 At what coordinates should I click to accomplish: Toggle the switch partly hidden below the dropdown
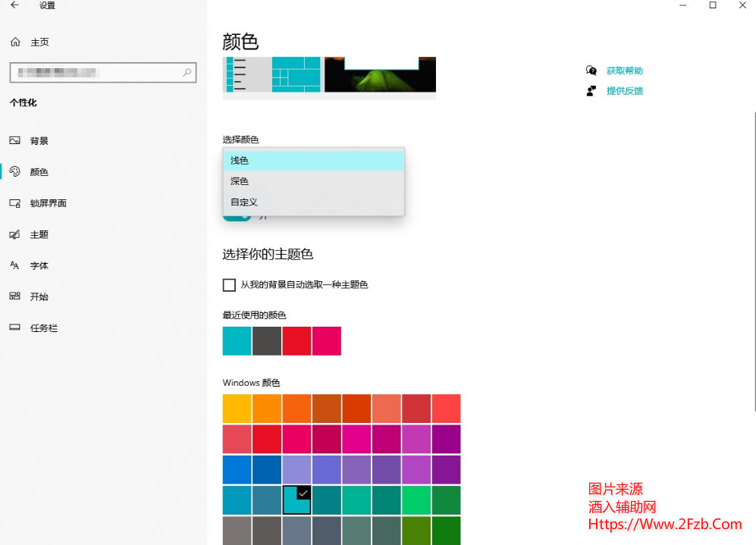(237, 218)
